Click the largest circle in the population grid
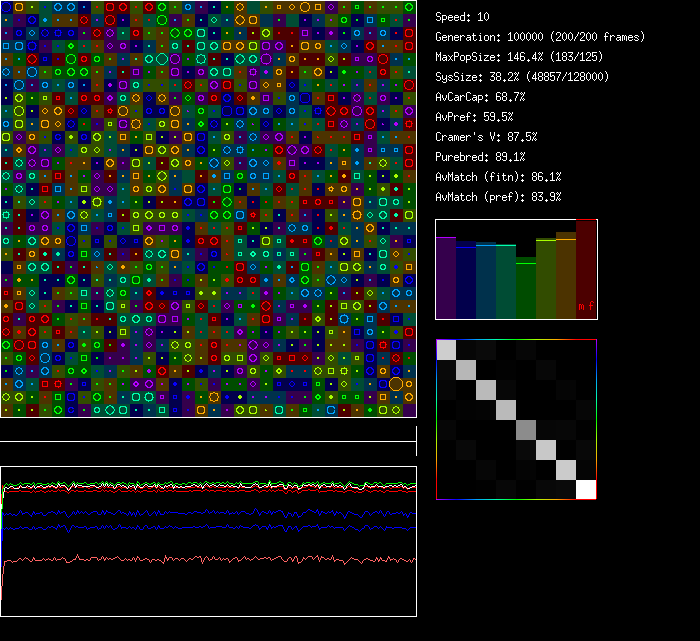The height and width of the screenshot is (641, 700). coord(396,384)
